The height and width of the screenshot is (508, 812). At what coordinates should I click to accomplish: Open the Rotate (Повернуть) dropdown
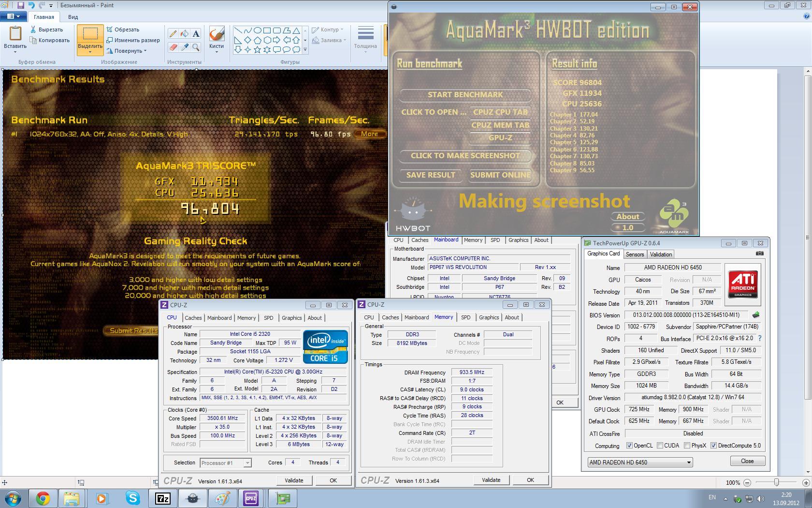pos(127,51)
